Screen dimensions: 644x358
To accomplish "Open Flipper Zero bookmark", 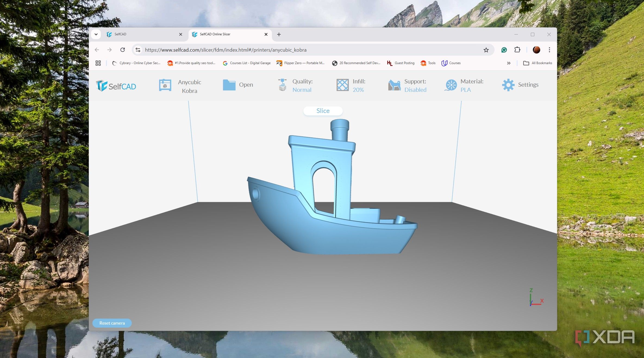I will pyautogui.click(x=301, y=63).
